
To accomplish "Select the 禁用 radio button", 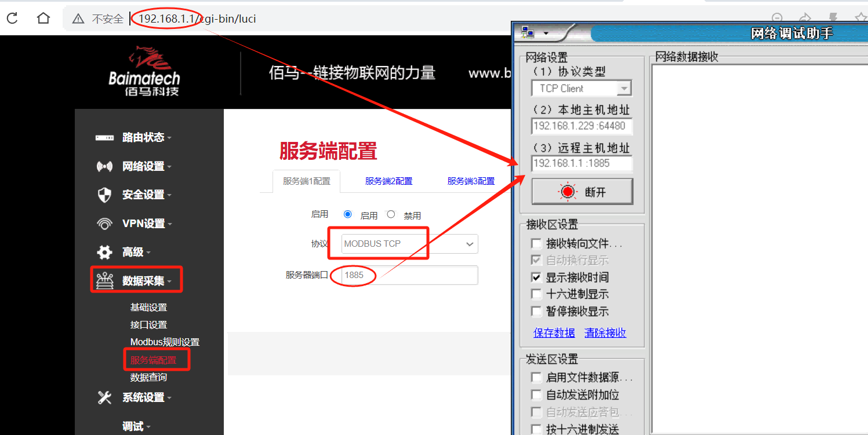I will point(391,214).
